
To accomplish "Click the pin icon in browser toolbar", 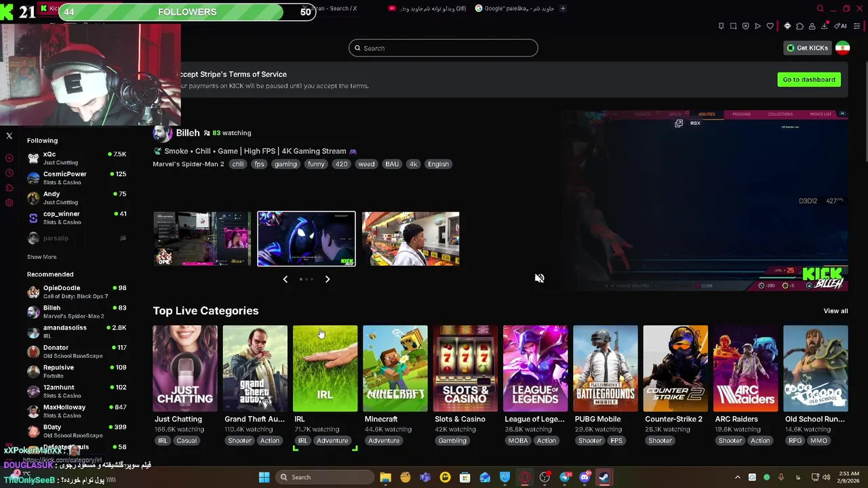I will (x=721, y=26).
